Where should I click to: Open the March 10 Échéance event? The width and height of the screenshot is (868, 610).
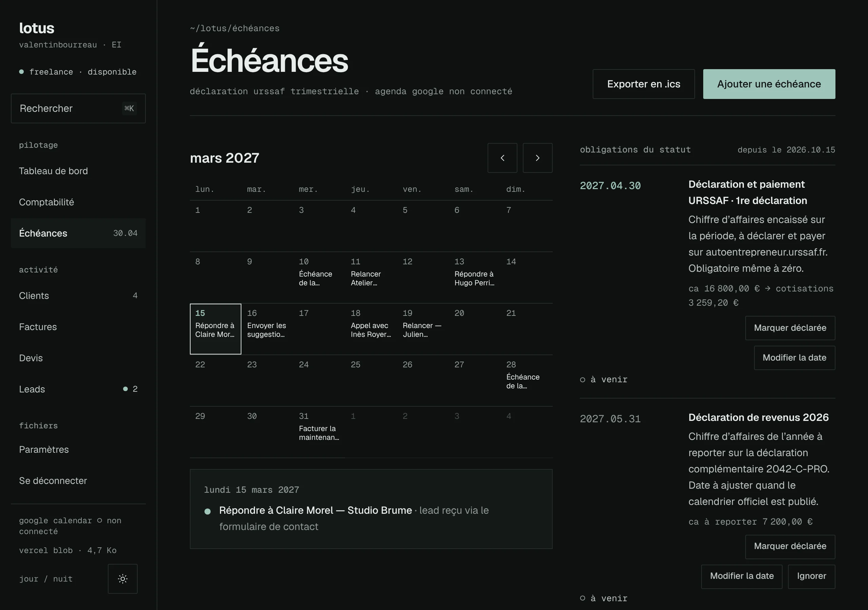click(316, 278)
